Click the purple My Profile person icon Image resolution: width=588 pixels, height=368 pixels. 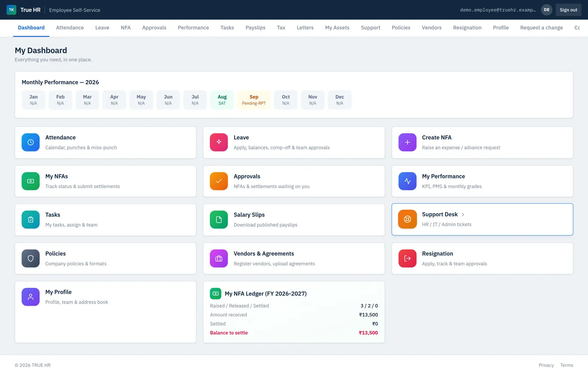(31, 297)
